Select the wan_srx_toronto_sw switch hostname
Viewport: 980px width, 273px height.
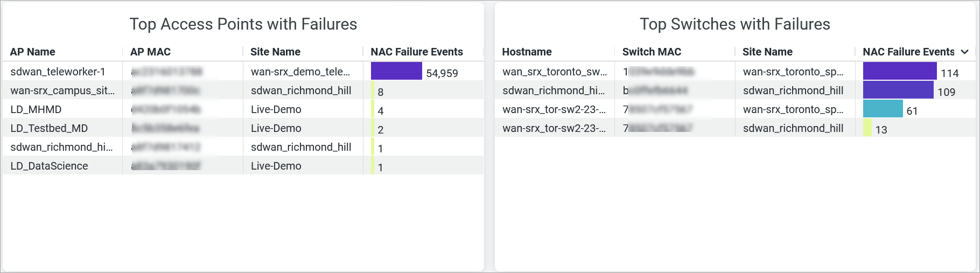[555, 72]
